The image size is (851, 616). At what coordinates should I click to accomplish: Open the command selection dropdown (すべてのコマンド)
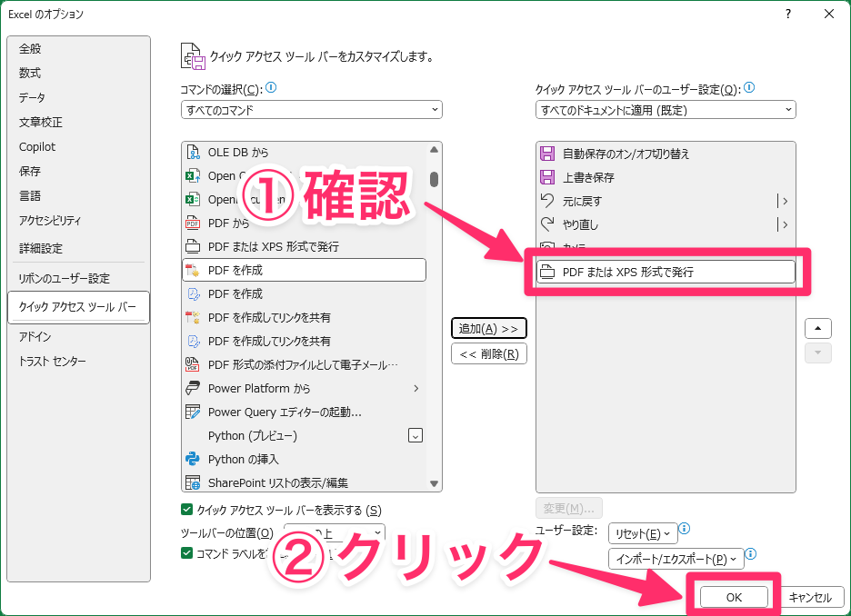click(x=311, y=110)
